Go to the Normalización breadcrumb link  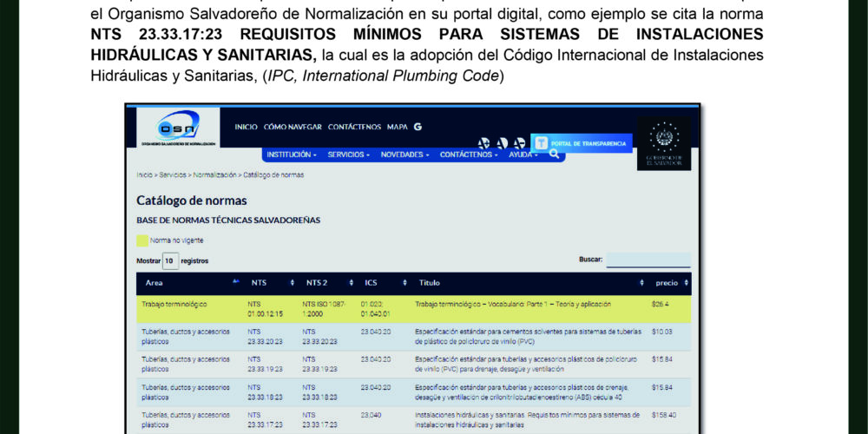pyautogui.click(x=214, y=174)
